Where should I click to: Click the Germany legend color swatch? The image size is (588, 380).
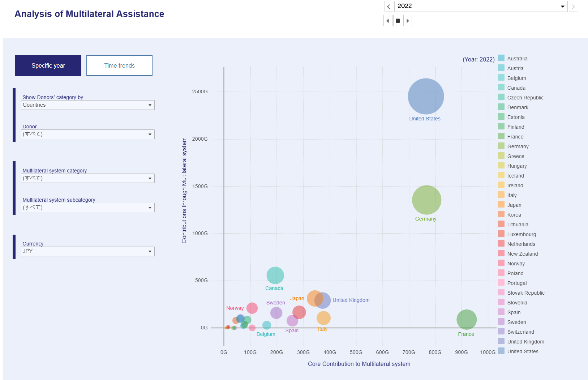click(501, 146)
